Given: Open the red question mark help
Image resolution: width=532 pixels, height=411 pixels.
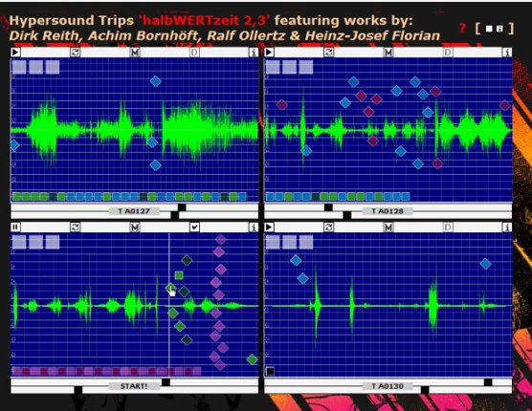Looking at the screenshot, I should pos(462,28).
